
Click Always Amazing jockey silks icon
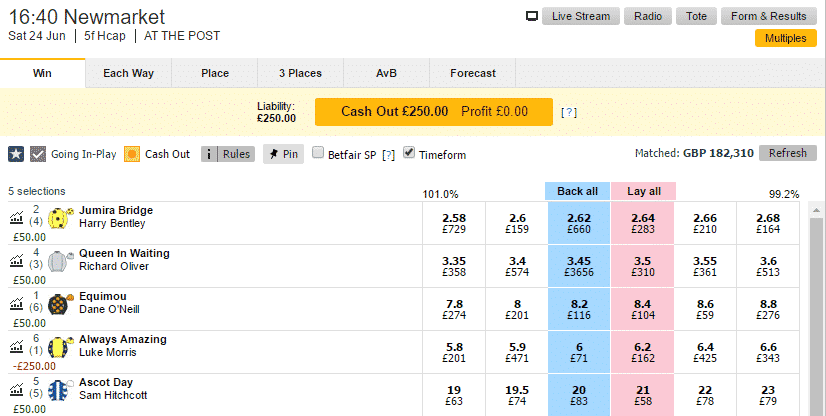pyautogui.click(x=61, y=348)
